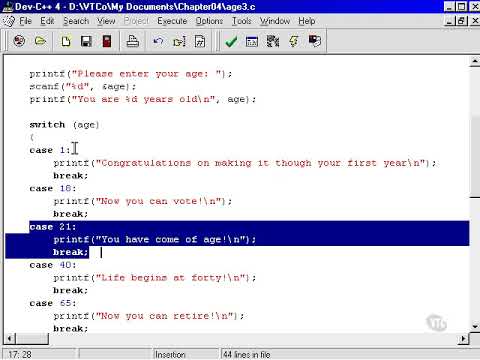This screenshot has width=480, height=360.
Task: Click the page with # toolbar icon
Action: (x=200, y=41)
